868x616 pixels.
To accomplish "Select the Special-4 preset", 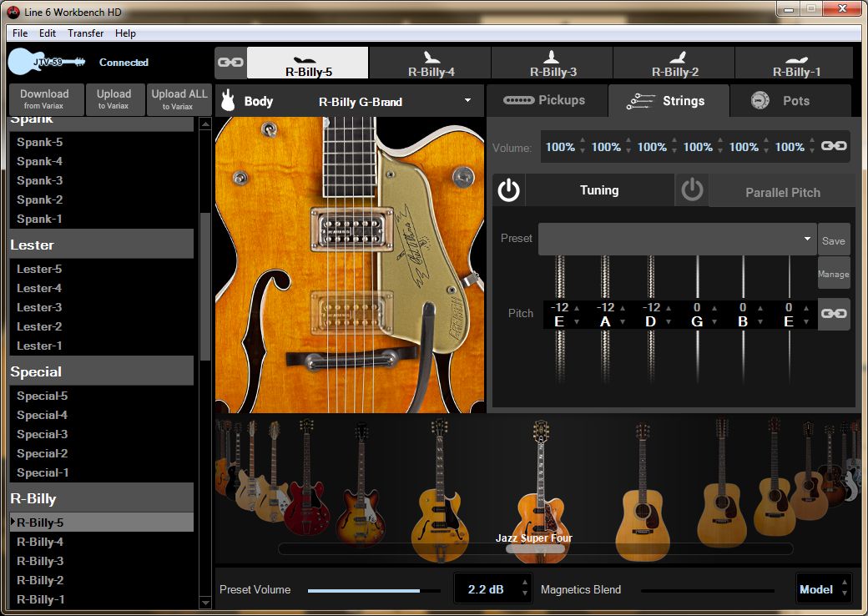I will pyautogui.click(x=102, y=415).
